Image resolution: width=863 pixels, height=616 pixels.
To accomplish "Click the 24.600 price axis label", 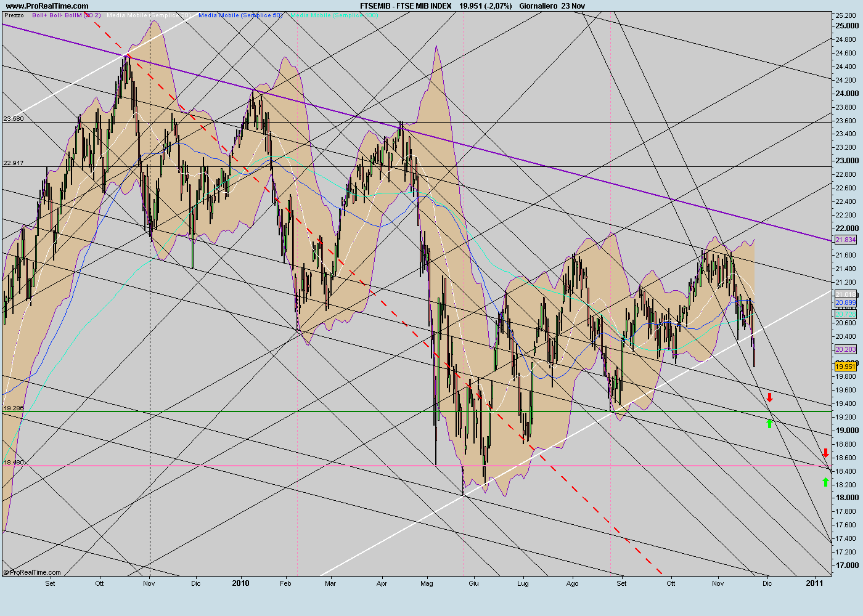I will click(x=847, y=53).
